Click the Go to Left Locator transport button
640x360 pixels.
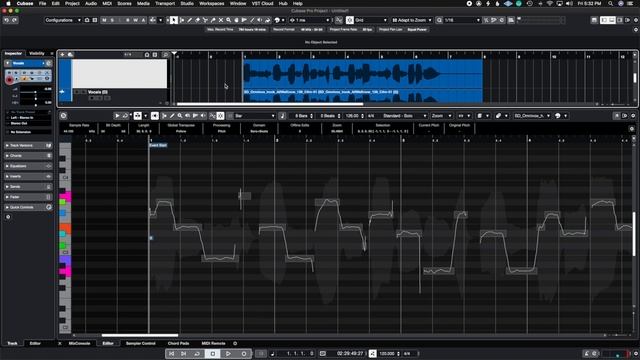click(x=171, y=353)
